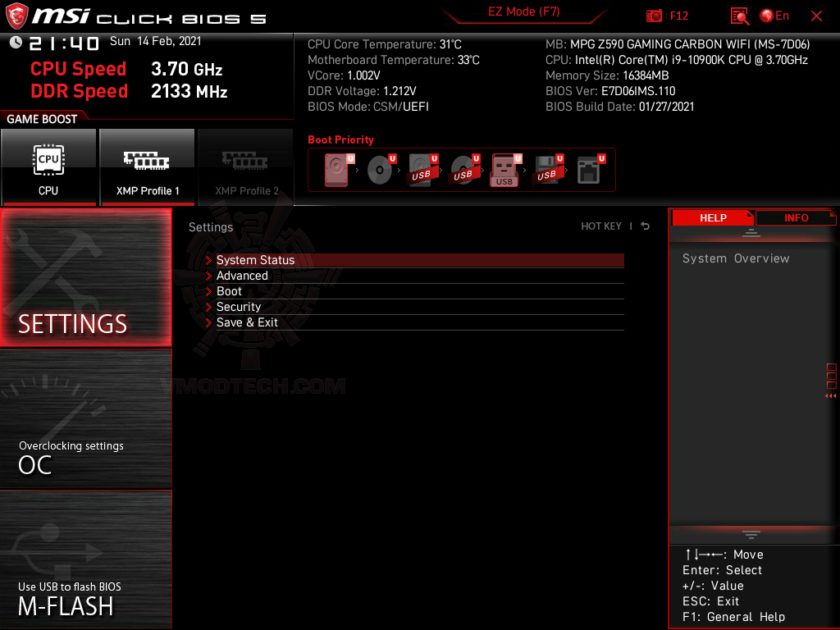Expand the Boot settings entry

(x=229, y=291)
